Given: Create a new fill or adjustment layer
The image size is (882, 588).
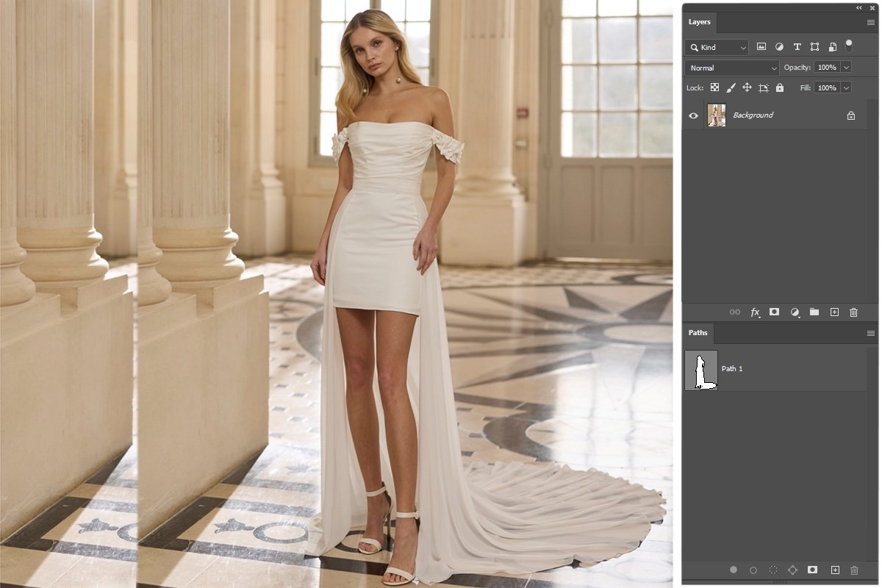Looking at the screenshot, I should tap(795, 312).
